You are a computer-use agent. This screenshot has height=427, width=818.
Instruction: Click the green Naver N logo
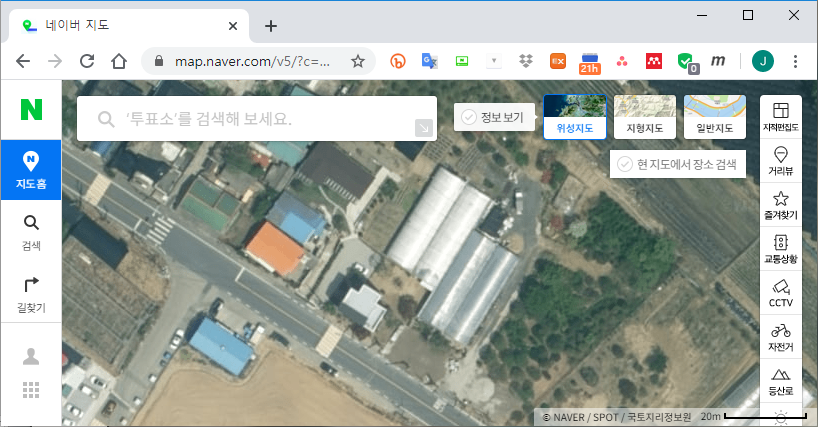[31, 109]
